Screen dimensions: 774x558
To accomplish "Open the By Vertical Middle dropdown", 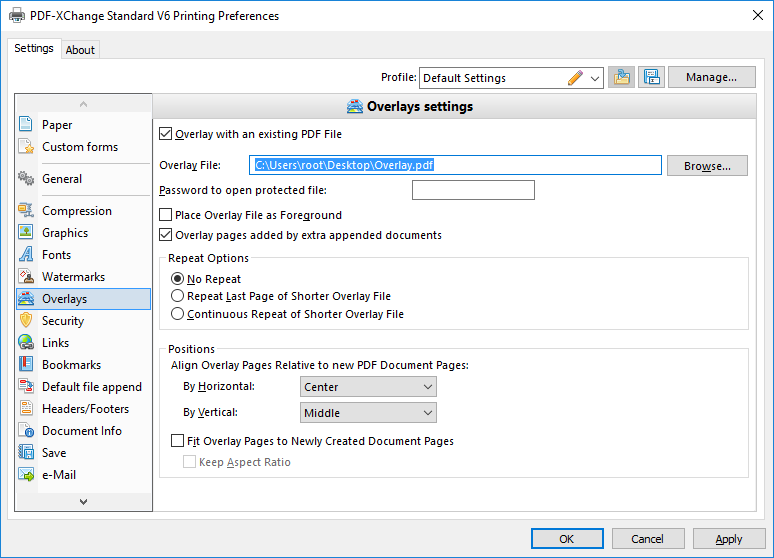I will [x=368, y=413].
